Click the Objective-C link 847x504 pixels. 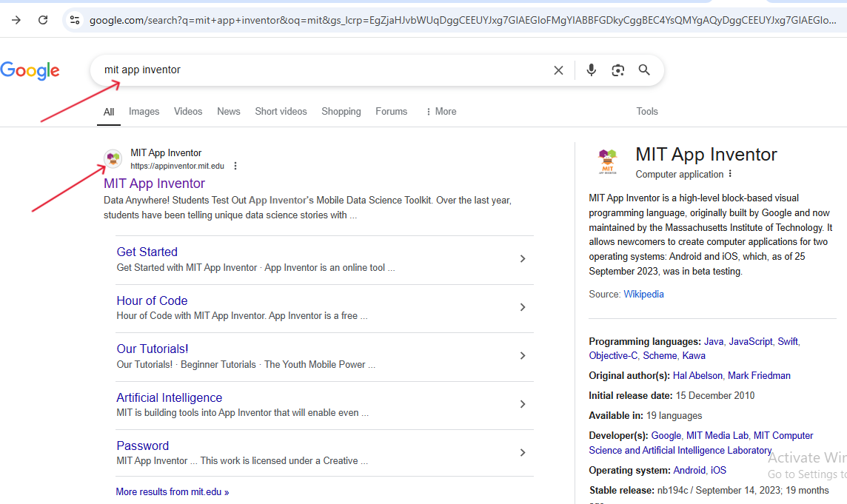(x=613, y=355)
